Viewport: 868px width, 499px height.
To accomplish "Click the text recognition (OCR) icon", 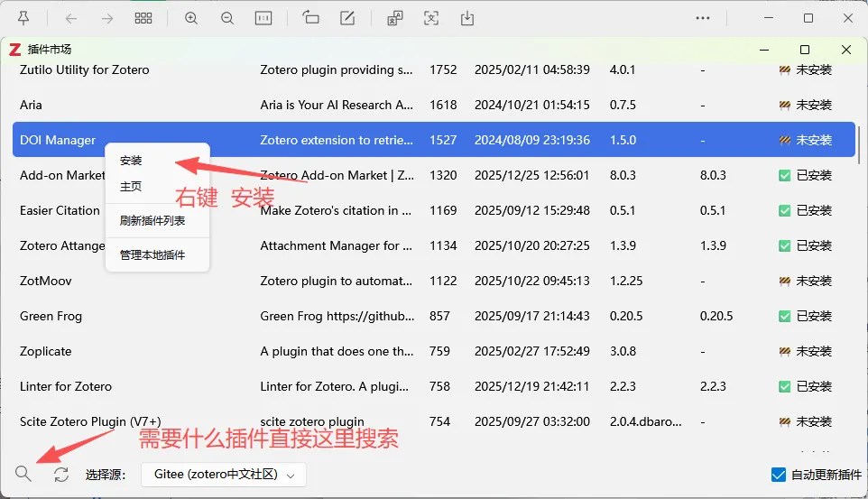I will (394, 18).
